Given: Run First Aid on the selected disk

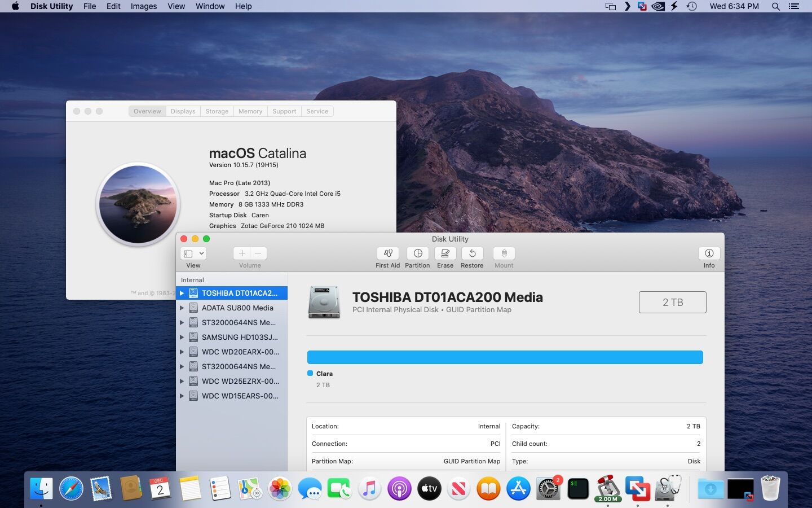Looking at the screenshot, I should pyautogui.click(x=387, y=253).
